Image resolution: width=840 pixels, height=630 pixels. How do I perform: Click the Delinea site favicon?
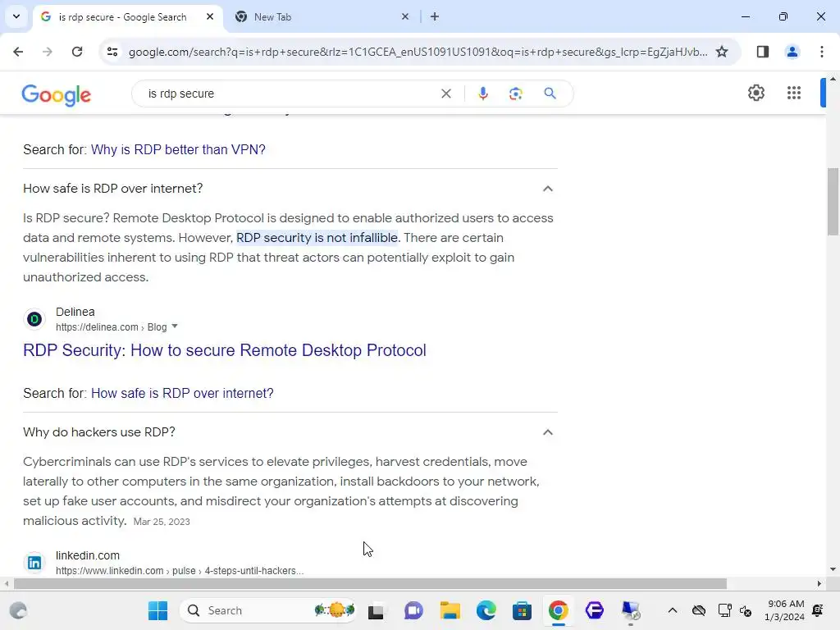click(x=34, y=319)
